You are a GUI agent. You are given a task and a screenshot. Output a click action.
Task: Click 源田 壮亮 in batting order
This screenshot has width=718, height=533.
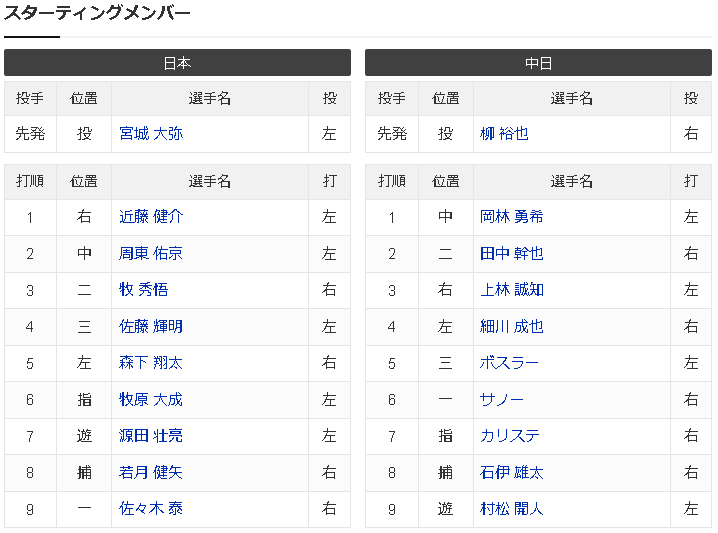(151, 436)
